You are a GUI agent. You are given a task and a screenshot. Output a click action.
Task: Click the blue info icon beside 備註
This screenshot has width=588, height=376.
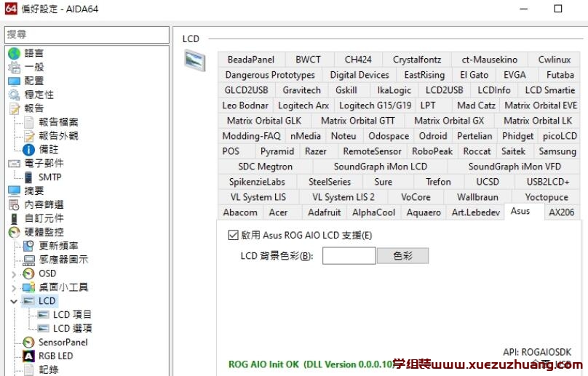click(x=29, y=150)
